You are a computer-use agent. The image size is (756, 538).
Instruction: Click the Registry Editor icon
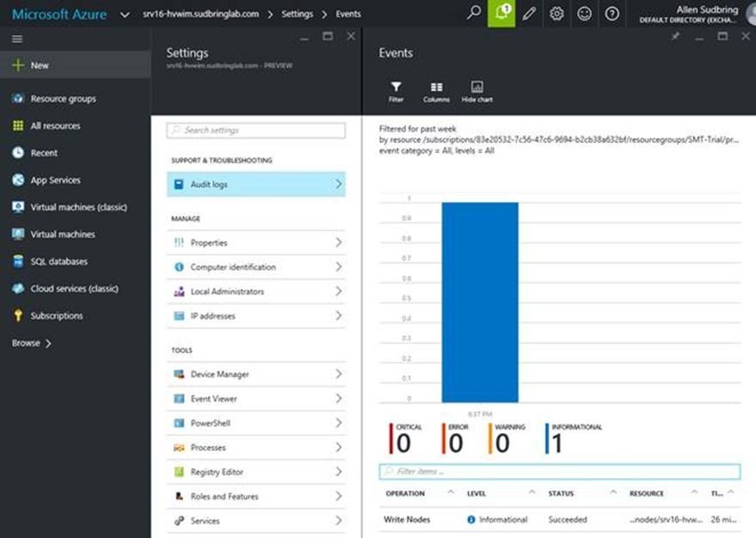click(x=179, y=472)
